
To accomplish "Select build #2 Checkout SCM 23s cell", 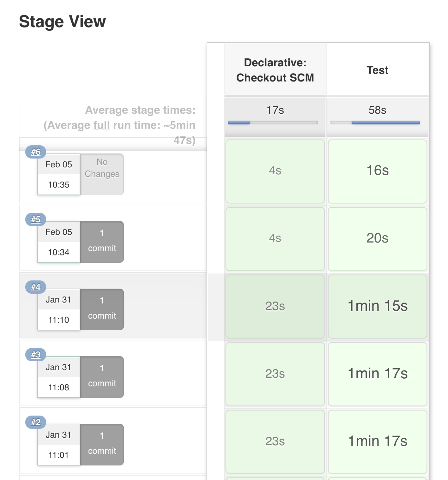I will pyautogui.click(x=275, y=441).
